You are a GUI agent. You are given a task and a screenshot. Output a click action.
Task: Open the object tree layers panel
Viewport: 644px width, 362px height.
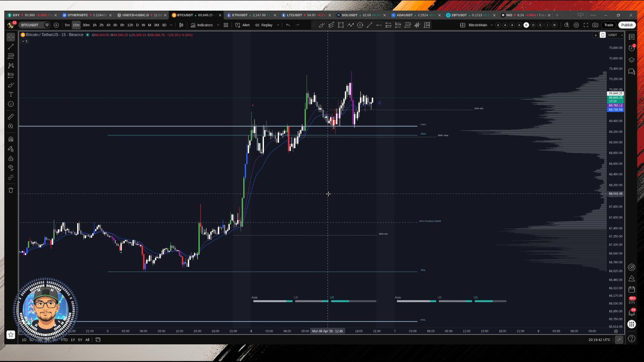pos(632,60)
